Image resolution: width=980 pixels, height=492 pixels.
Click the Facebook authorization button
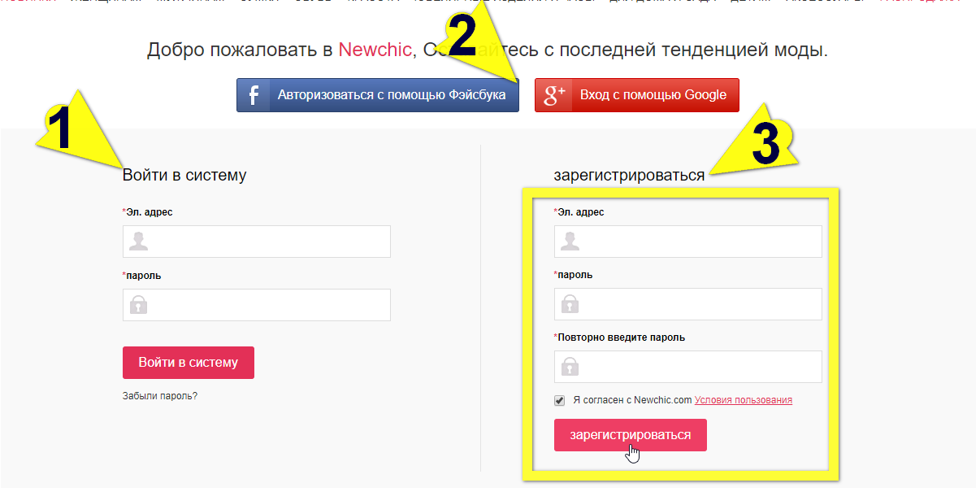click(377, 95)
